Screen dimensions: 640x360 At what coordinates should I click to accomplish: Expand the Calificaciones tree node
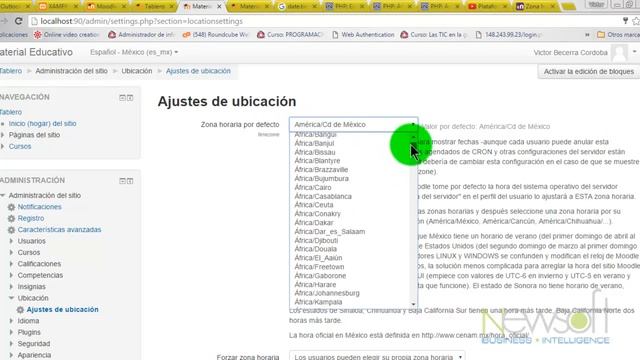[11, 264]
